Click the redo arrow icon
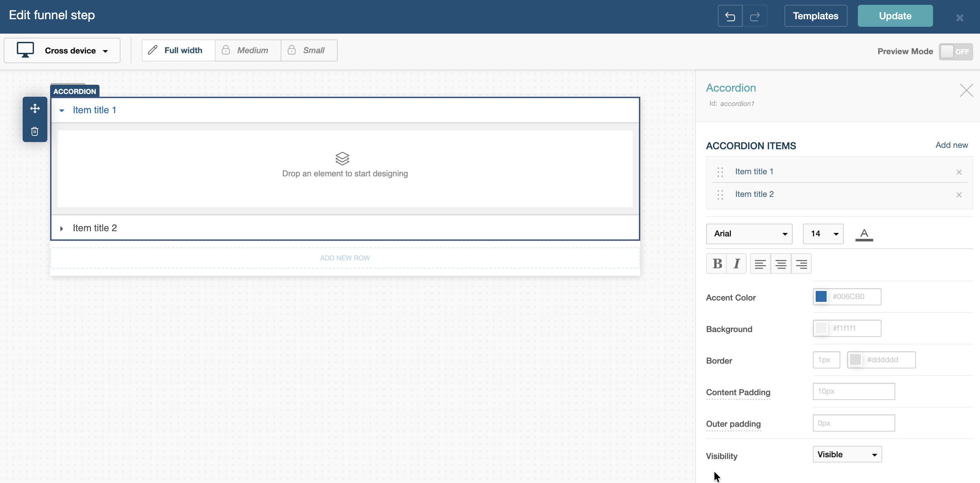This screenshot has width=980, height=483. point(755,16)
